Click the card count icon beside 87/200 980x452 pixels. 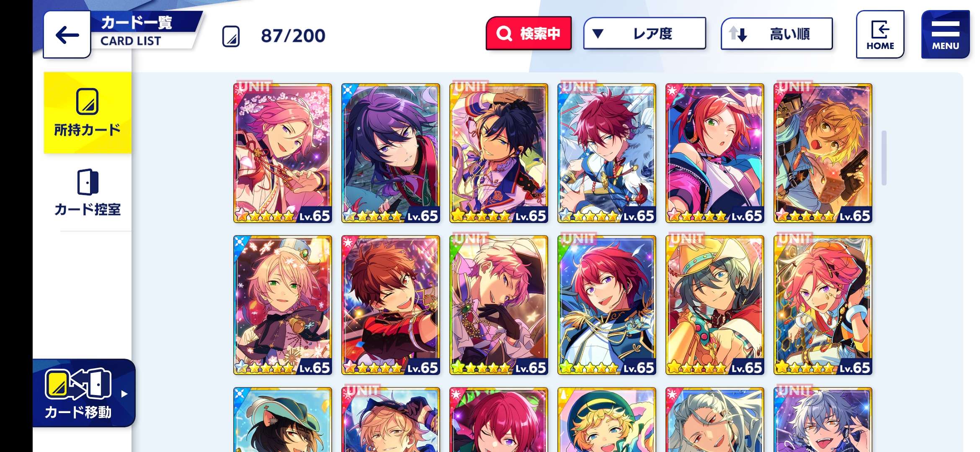coord(231,36)
